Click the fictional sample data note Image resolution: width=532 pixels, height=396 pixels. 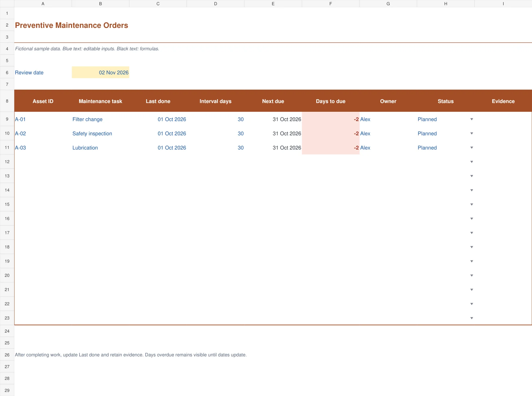pos(87,49)
